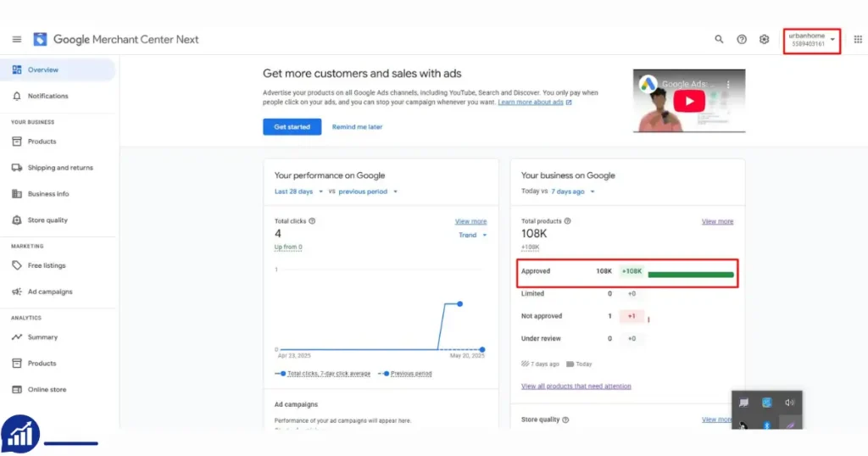
Task: Click the blue app icon in tray popup
Action: point(766,403)
